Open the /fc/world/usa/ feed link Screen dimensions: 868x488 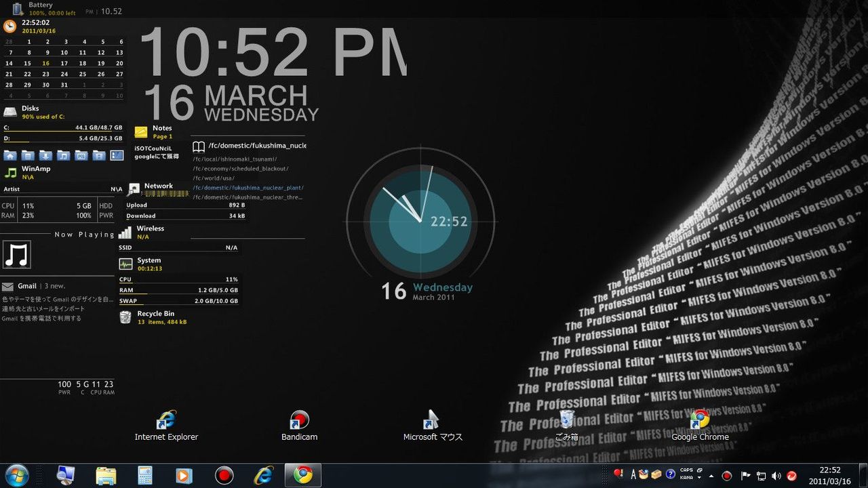click(214, 178)
